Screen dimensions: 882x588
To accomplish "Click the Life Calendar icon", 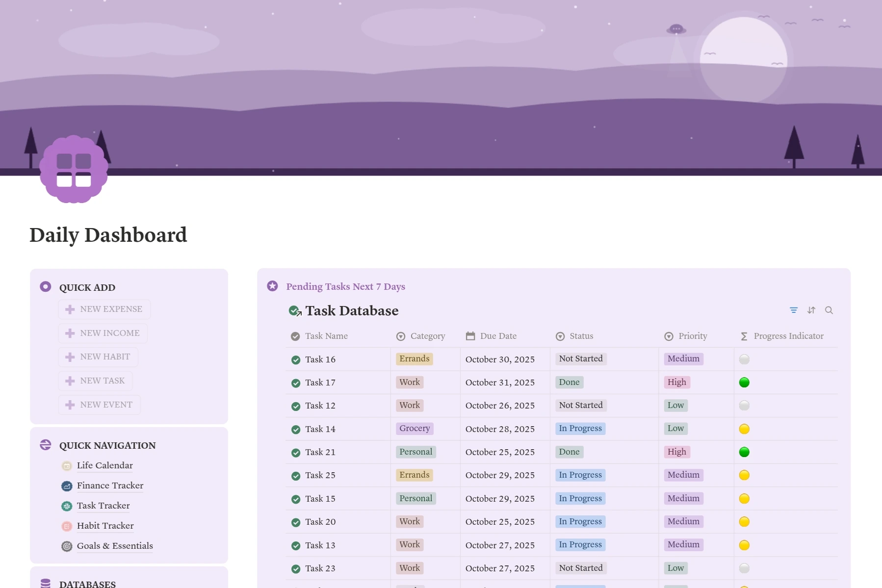I will tap(67, 466).
